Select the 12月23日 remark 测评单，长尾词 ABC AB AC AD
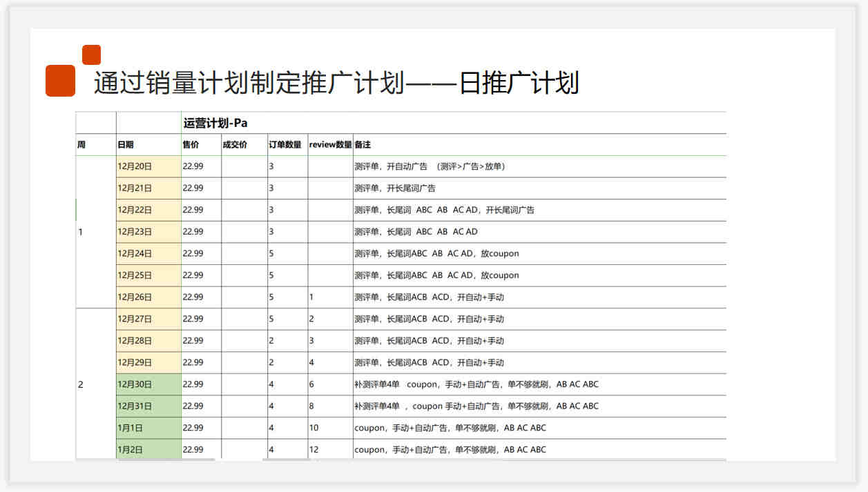Image resolution: width=868 pixels, height=492 pixels. coord(416,232)
